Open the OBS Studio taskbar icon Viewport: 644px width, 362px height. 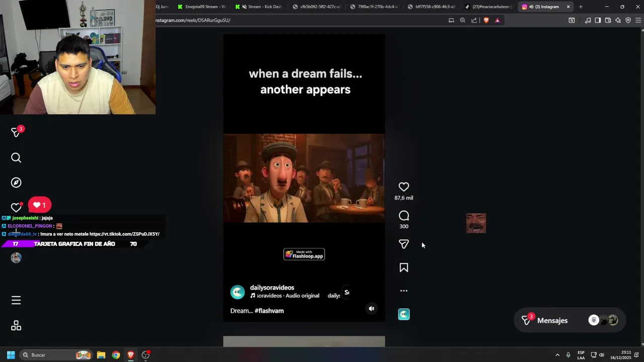coord(145,355)
